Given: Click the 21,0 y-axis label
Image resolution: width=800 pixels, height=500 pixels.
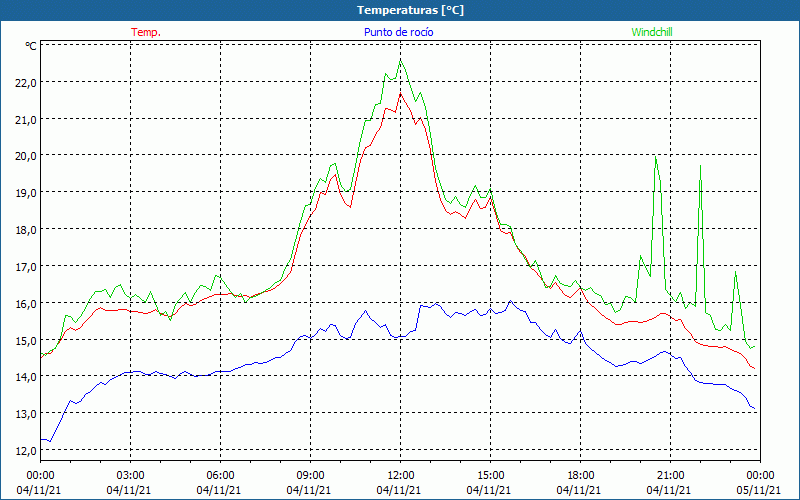Looking at the screenshot, I should [26, 120].
